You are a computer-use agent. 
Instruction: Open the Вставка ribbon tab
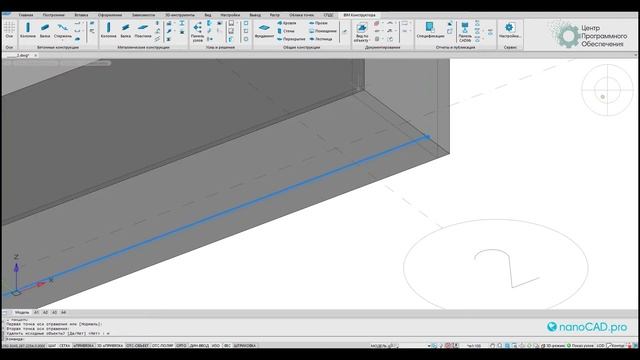click(x=81, y=15)
